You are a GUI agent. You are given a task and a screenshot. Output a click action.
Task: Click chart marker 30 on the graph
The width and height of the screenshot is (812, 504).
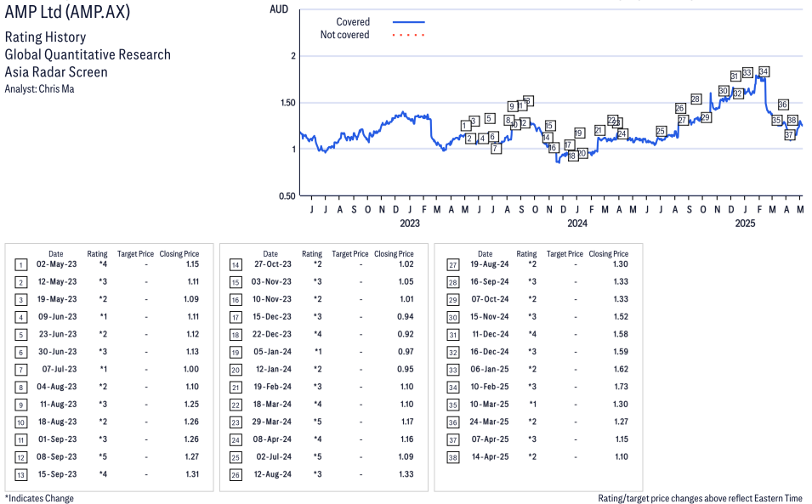(x=724, y=91)
